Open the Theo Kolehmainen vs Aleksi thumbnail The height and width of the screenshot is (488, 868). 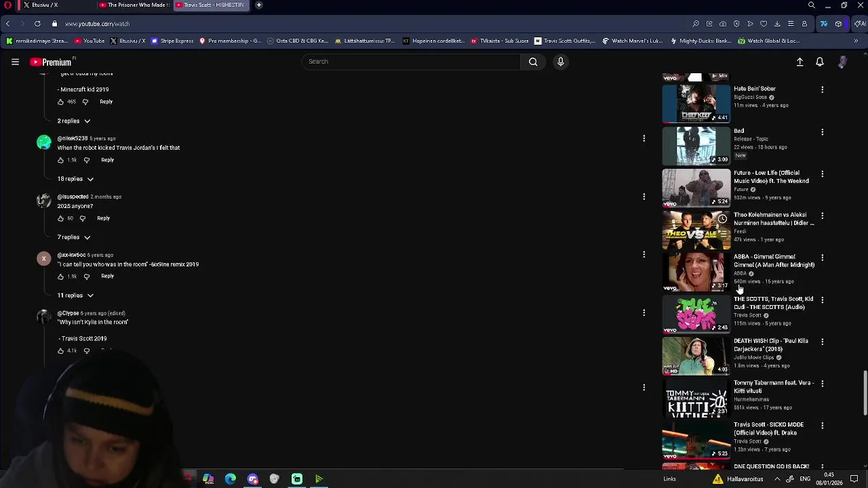tap(696, 230)
